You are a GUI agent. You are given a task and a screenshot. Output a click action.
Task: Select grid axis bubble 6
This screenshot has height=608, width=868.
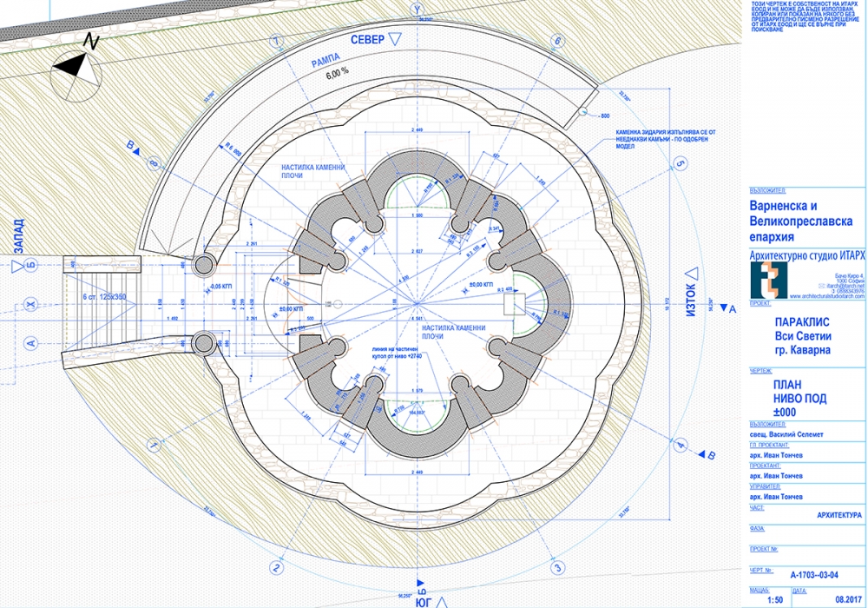[557, 42]
